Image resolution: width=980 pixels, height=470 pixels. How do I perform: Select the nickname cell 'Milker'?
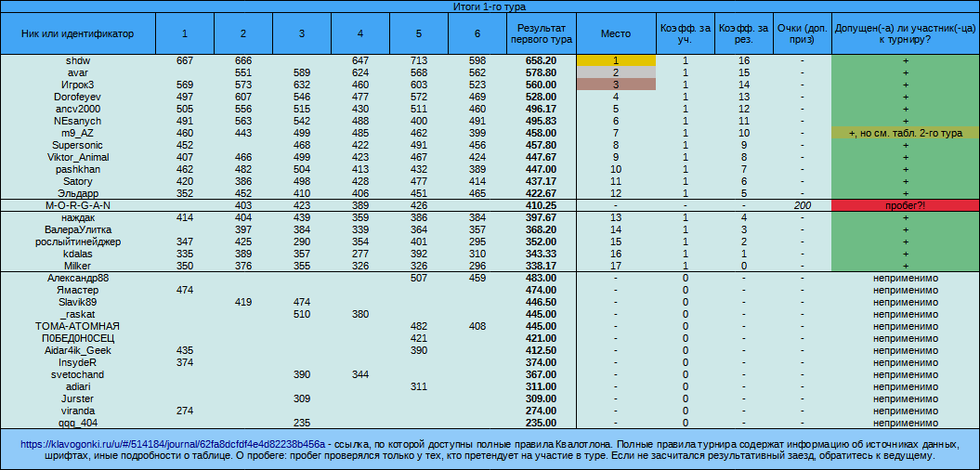77,267
